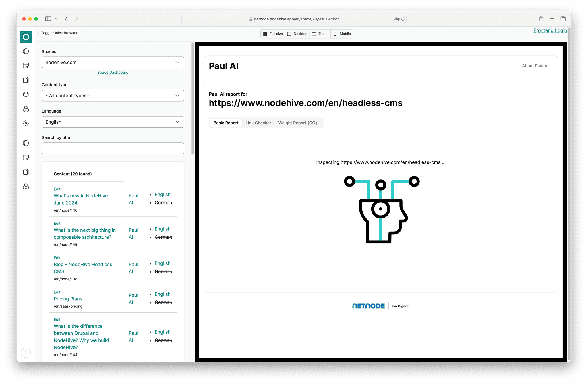Run Paul AI for Drupal difference article
588x384 pixels.
click(x=133, y=337)
